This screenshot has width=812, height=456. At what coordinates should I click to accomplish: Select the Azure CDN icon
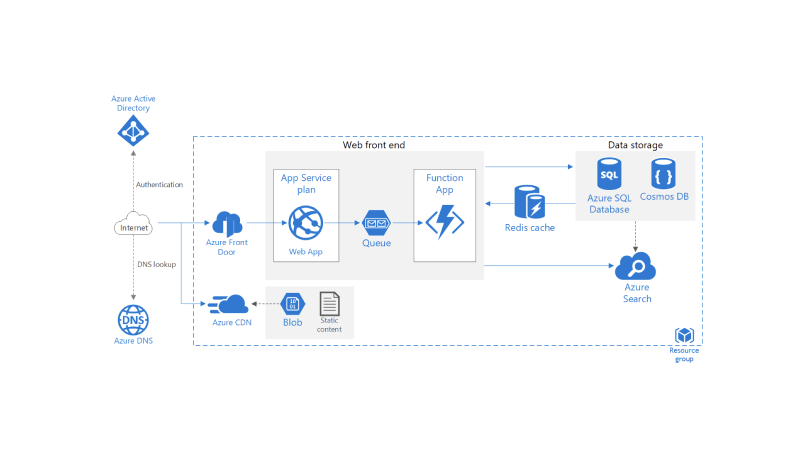pos(229,304)
